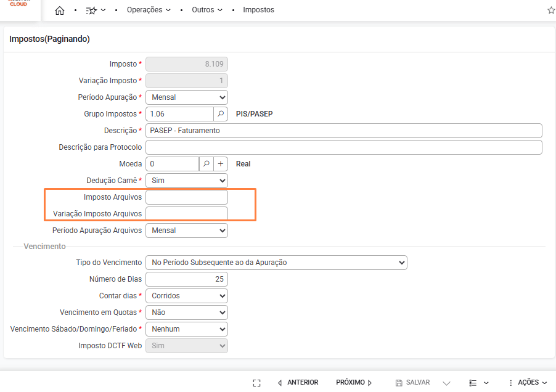Expand the Tipo do Vencimento dropdown
Viewport: 556px width, 392px height.
click(276, 263)
